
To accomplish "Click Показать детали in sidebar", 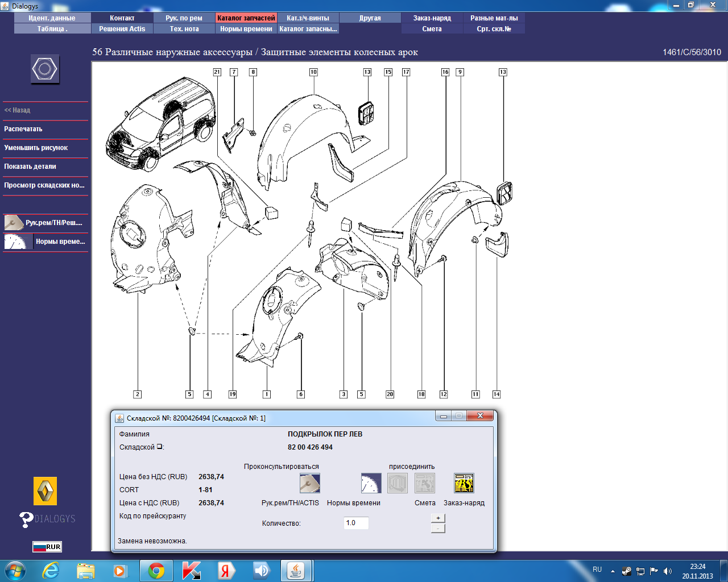I will click(30, 167).
